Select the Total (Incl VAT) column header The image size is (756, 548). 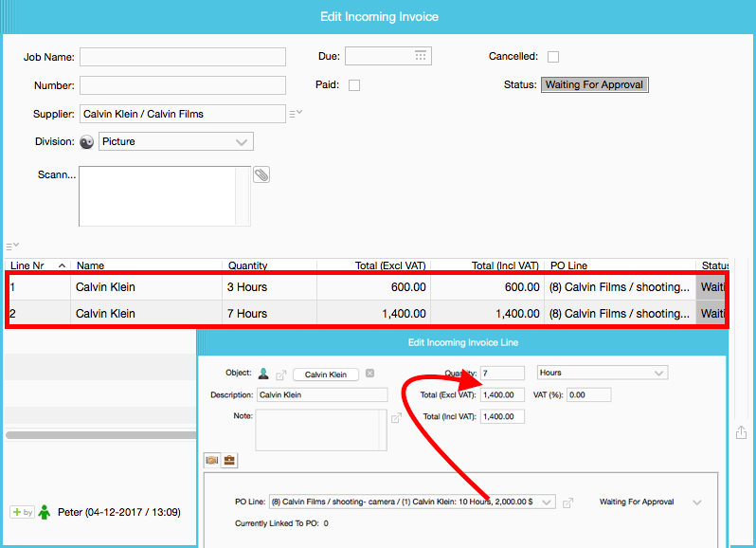click(488, 265)
